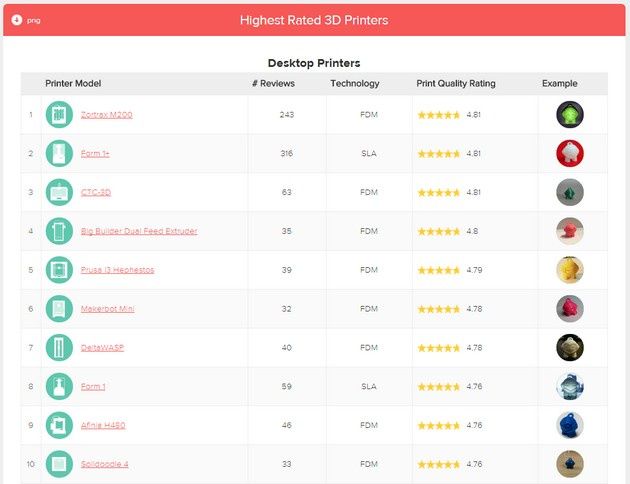View the Prusa i3 Hephestos example thumbnail

point(570,270)
